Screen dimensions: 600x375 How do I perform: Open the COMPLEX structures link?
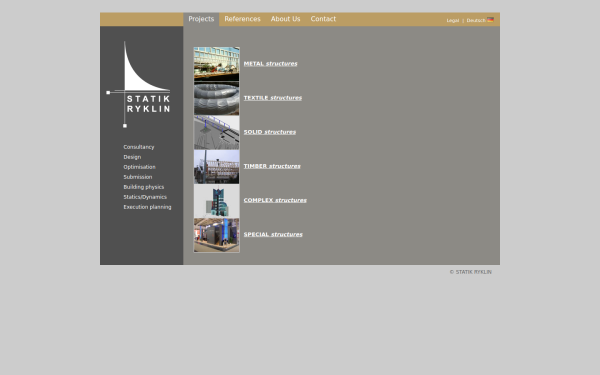click(x=275, y=200)
